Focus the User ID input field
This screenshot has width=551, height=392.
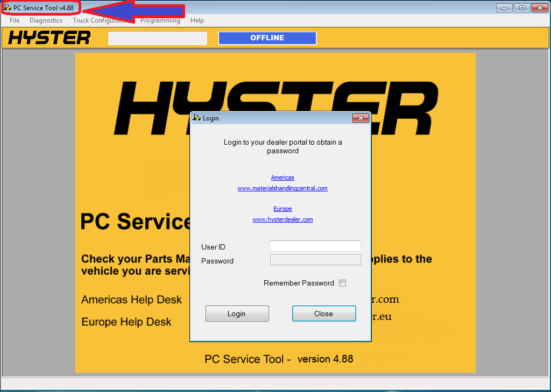point(315,246)
